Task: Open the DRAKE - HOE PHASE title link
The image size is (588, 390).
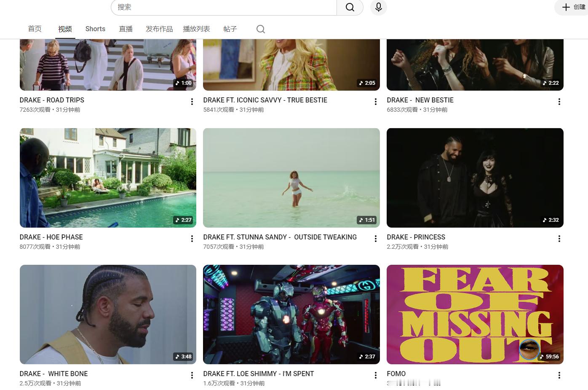Action: [51, 237]
